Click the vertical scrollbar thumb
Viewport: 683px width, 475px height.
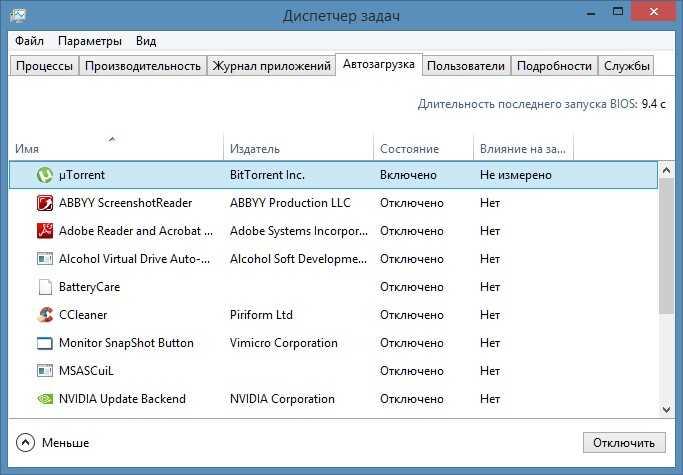[666, 246]
